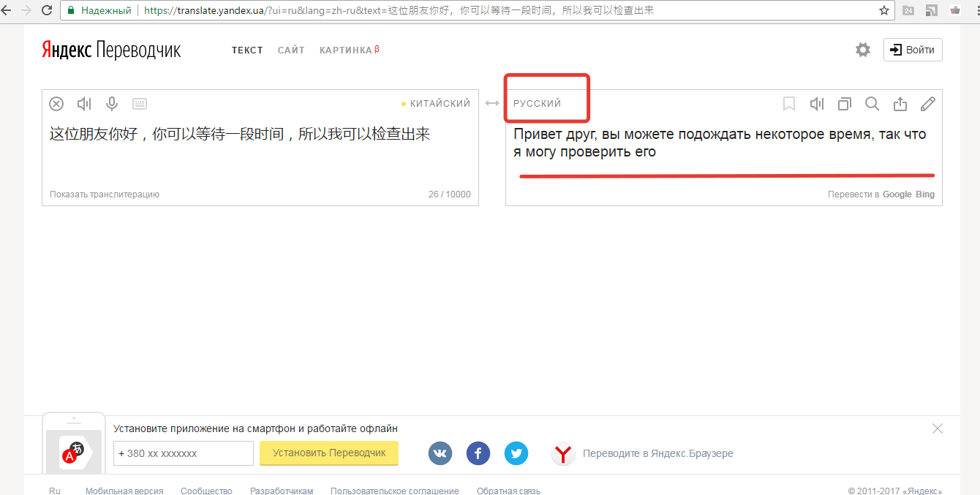
Task: Switch to the ТЕКСТ tab
Action: pyautogui.click(x=247, y=50)
